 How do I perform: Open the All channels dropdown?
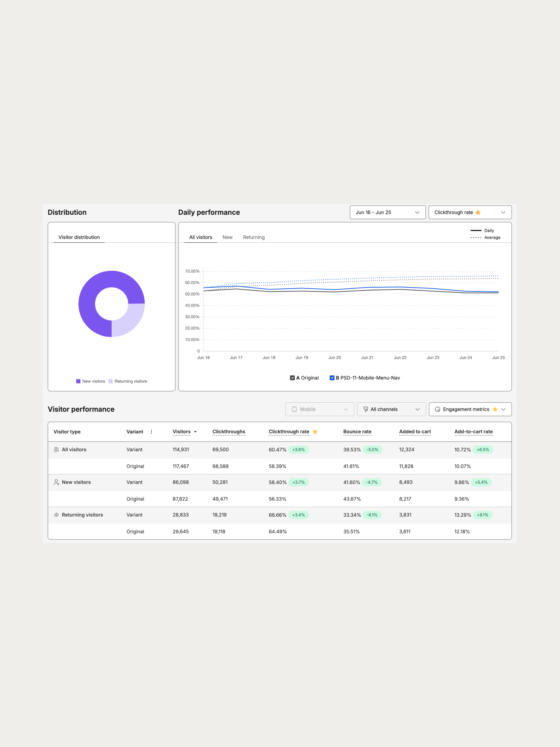click(x=392, y=409)
